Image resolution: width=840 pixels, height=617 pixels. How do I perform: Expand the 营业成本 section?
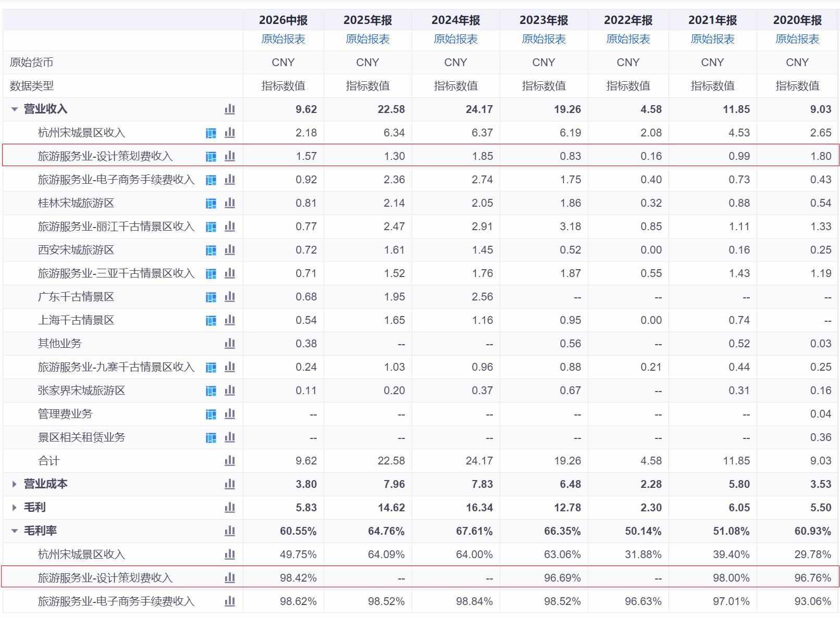15,484
